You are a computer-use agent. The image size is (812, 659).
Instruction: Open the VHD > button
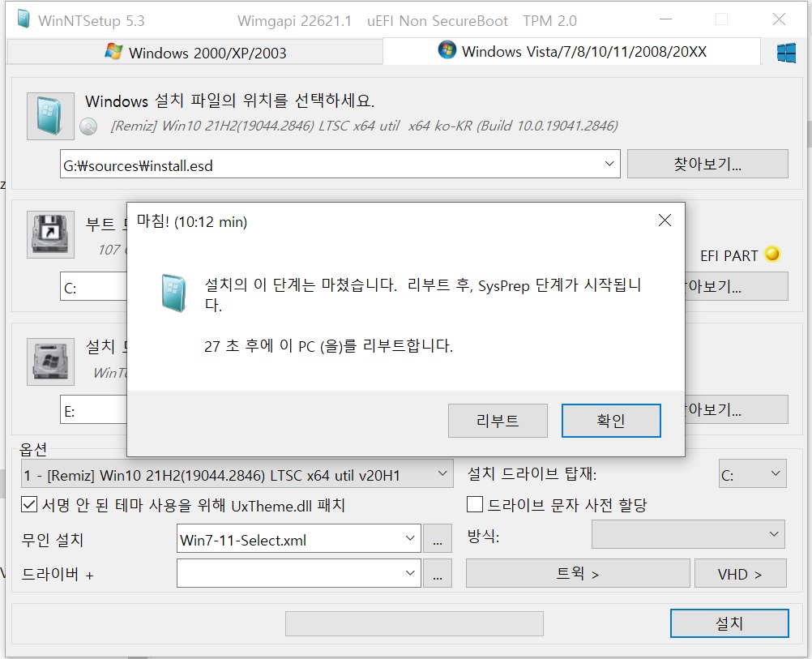pyautogui.click(x=741, y=573)
